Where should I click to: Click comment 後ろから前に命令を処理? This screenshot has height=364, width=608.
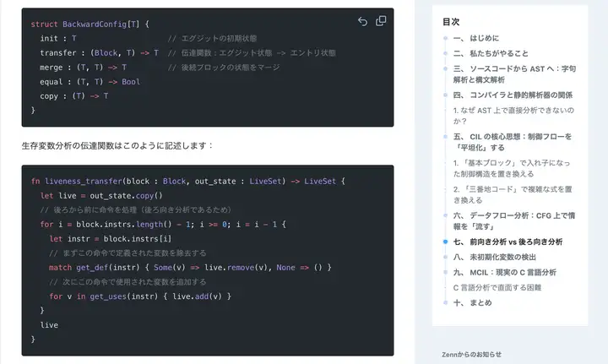[x=136, y=209]
